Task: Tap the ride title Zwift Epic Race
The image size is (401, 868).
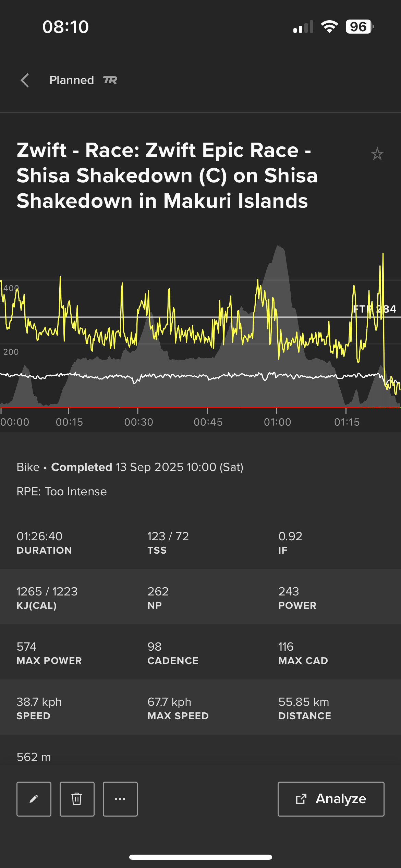Action: [167, 176]
